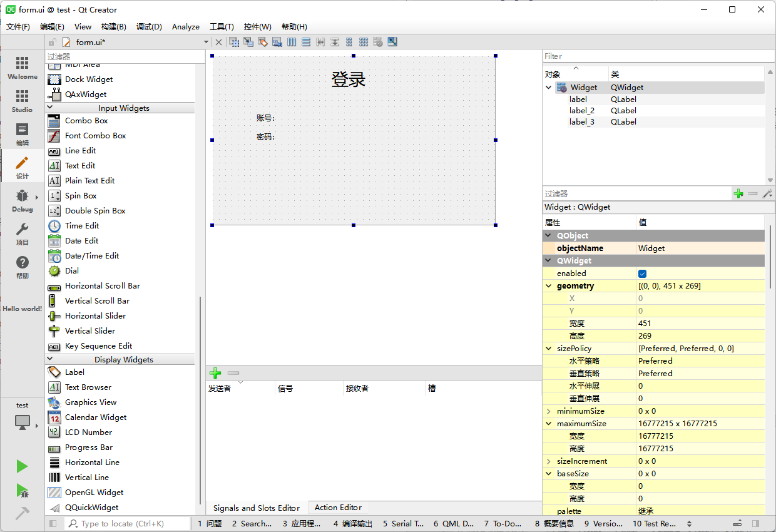Switch to Signals and Slots Editor tab
The width and height of the screenshot is (776, 532).
257,508
